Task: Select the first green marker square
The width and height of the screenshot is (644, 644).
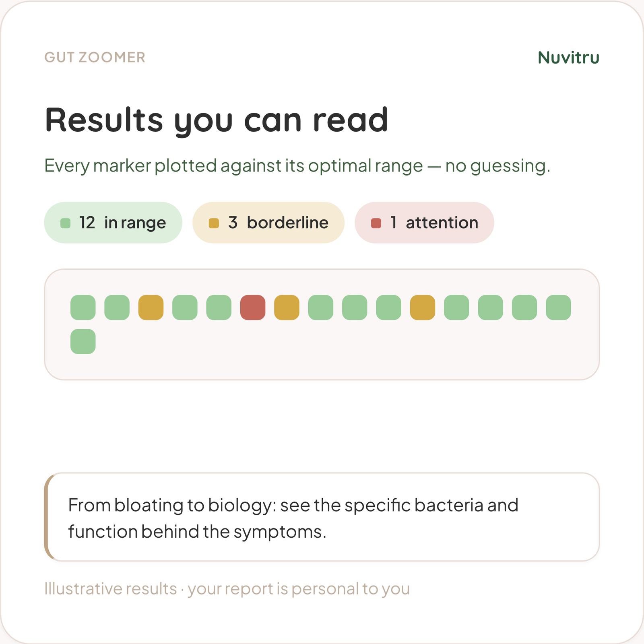Action: (83, 308)
